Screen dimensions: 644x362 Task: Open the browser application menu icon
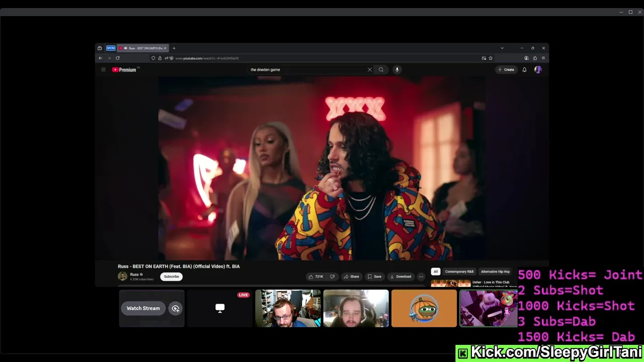coord(543,58)
